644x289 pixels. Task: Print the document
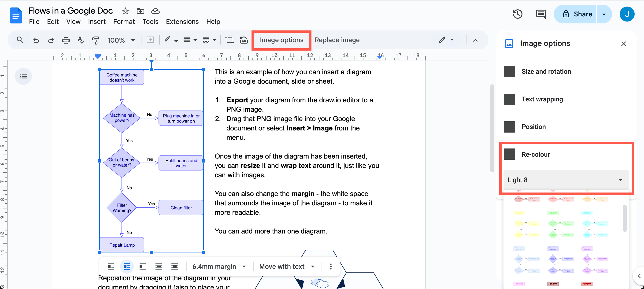(x=66, y=40)
